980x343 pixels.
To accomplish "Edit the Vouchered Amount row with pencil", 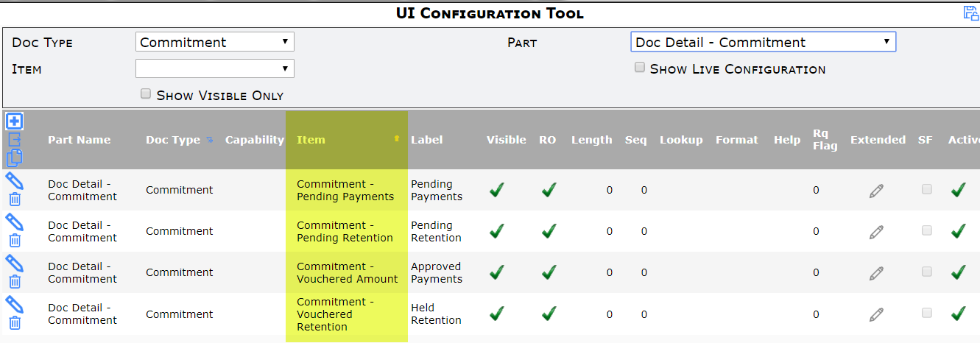I will click(x=14, y=263).
